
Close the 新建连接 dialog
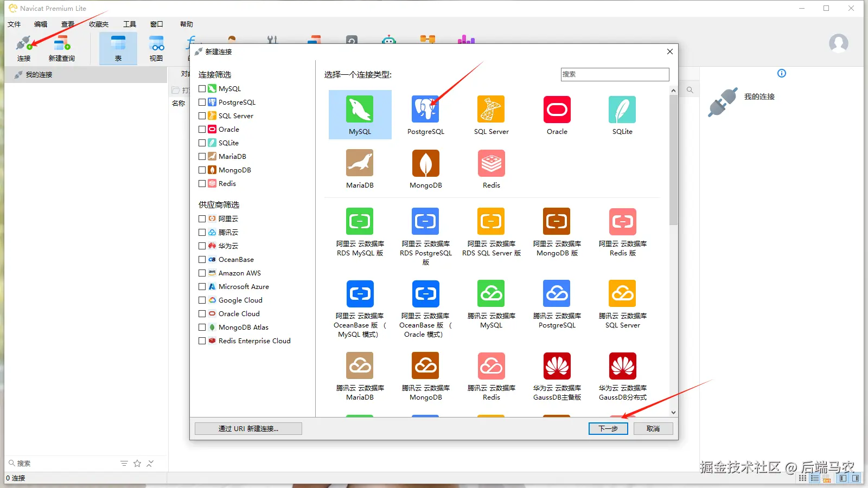tap(670, 52)
